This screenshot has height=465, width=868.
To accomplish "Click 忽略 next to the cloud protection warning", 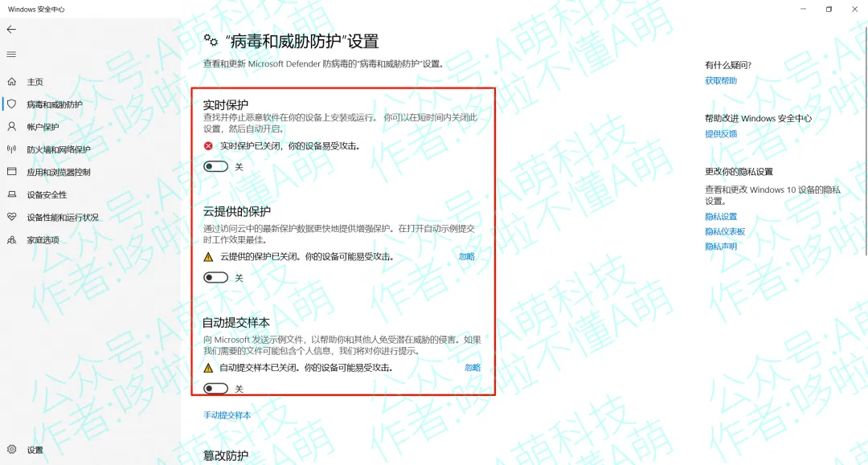I will click(467, 256).
